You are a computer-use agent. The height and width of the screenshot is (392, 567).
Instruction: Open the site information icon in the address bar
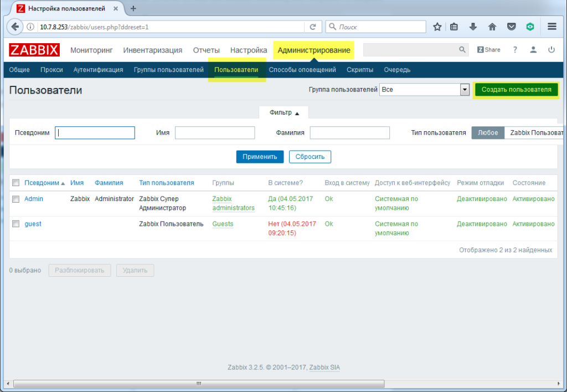(30, 27)
